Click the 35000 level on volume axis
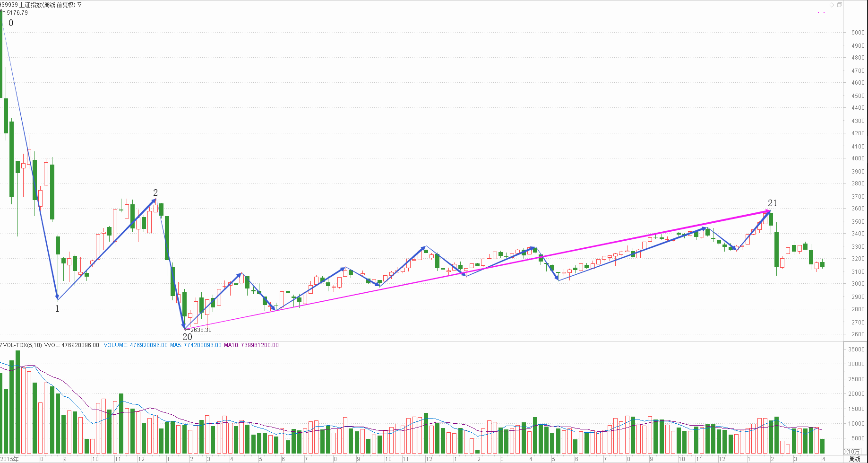Image resolution: width=868 pixels, height=463 pixels. (856, 349)
